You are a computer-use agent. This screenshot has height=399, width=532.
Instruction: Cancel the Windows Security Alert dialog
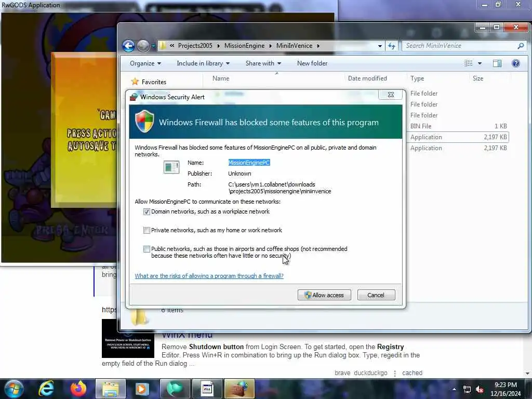click(376, 295)
